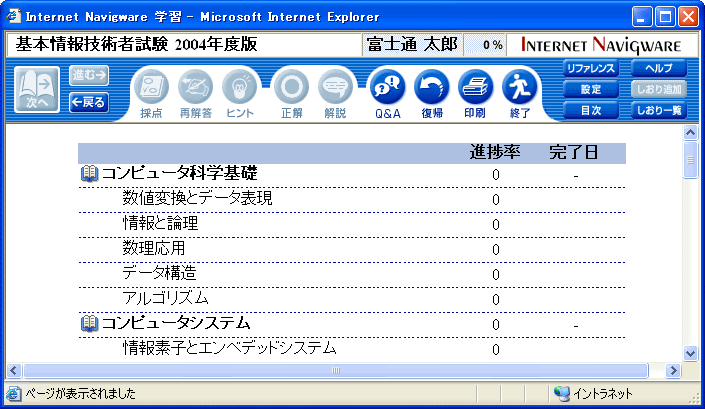This screenshot has height=409, width=705.
Task: Open the Q&A icon
Action: [388, 86]
